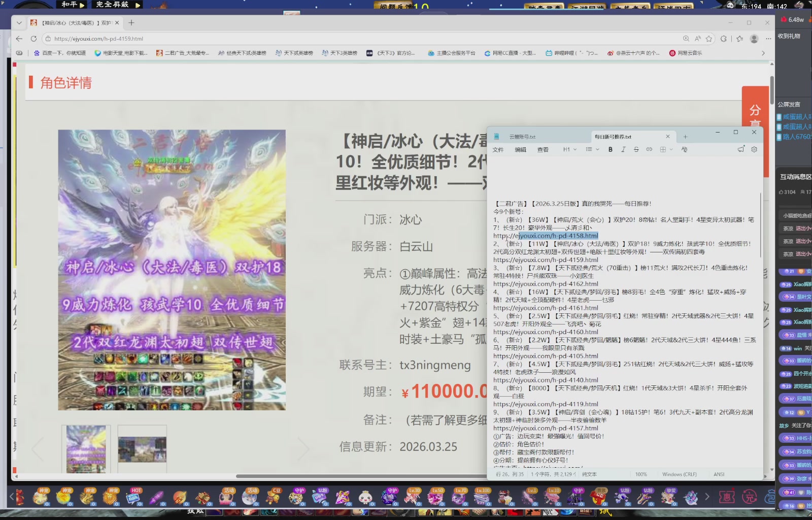This screenshot has width=812, height=520.
Task: Clear formatting with the A-eraser icon
Action: point(684,149)
